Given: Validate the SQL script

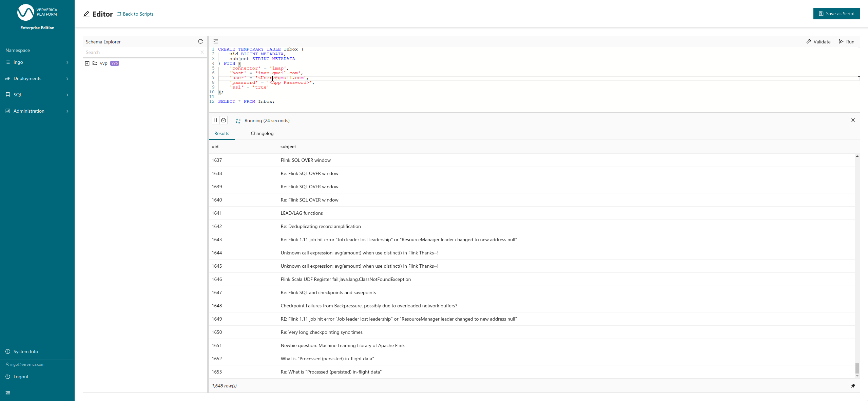Looking at the screenshot, I should point(818,42).
